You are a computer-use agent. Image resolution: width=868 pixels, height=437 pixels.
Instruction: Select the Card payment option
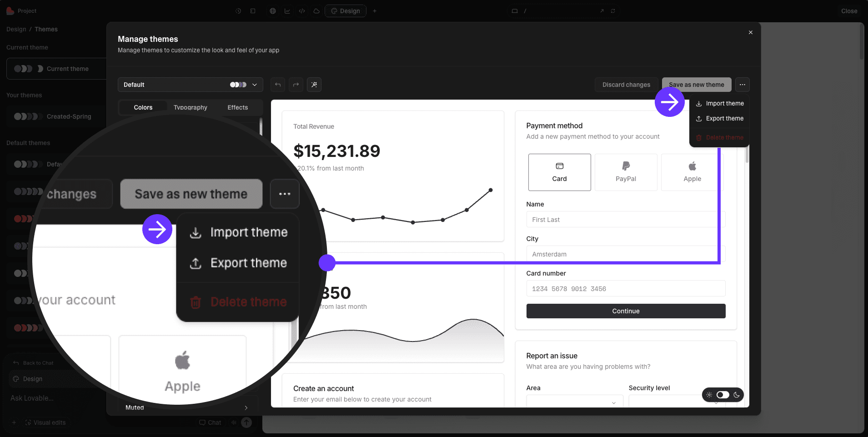(559, 172)
